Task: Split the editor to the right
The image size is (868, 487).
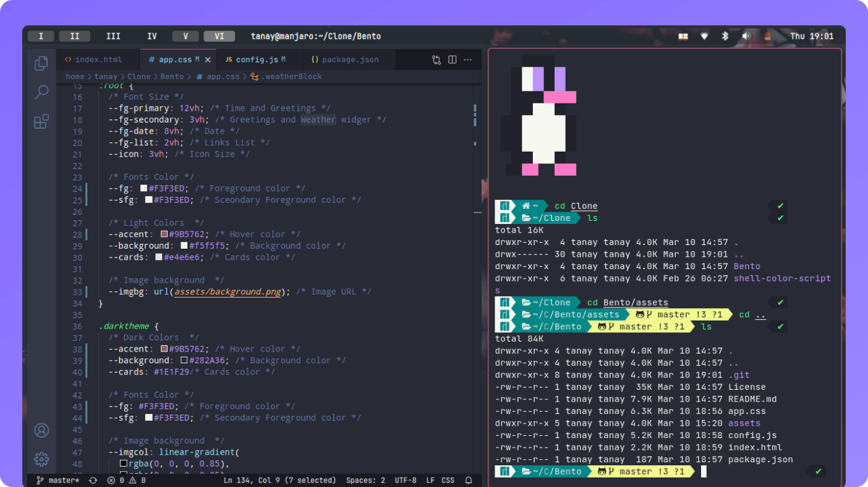Action: [x=452, y=60]
